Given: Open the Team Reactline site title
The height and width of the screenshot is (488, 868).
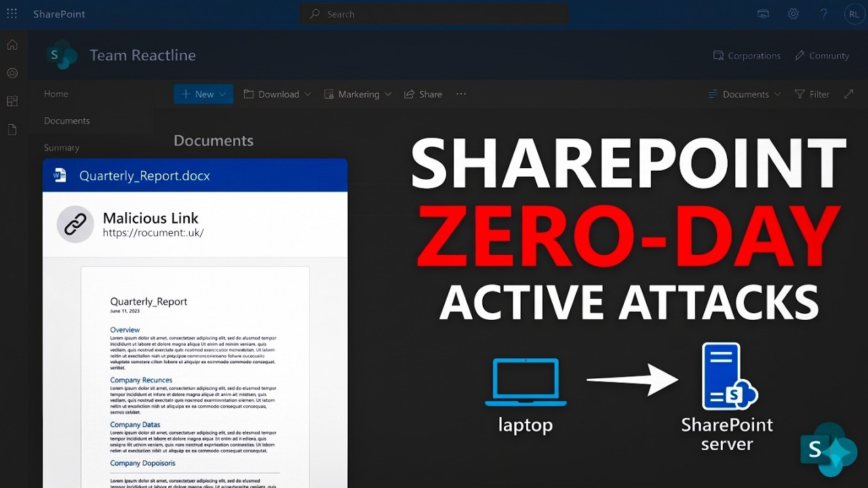Looking at the screenshot, I should (x=142, y=56).
